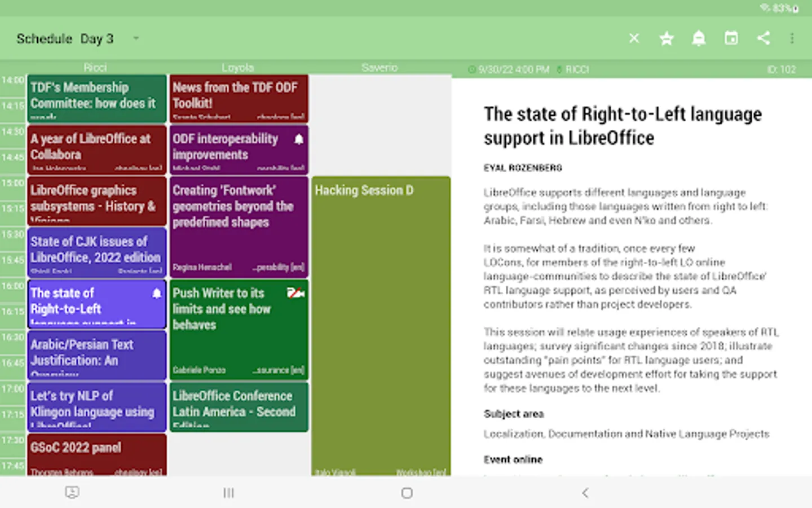Add the session to calendar via the calendar icon
812x508 pixels.
(x=731, y=38)
